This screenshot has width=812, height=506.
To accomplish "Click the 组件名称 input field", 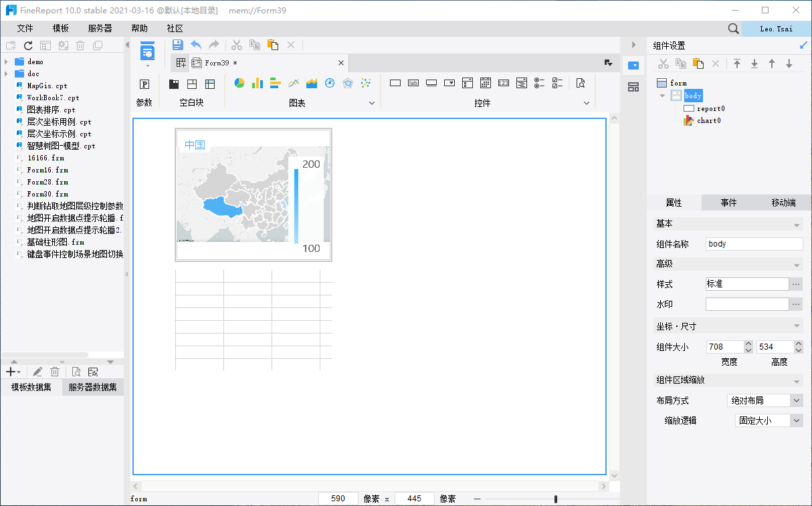I will pyautogui.click(x=754, y=244).
